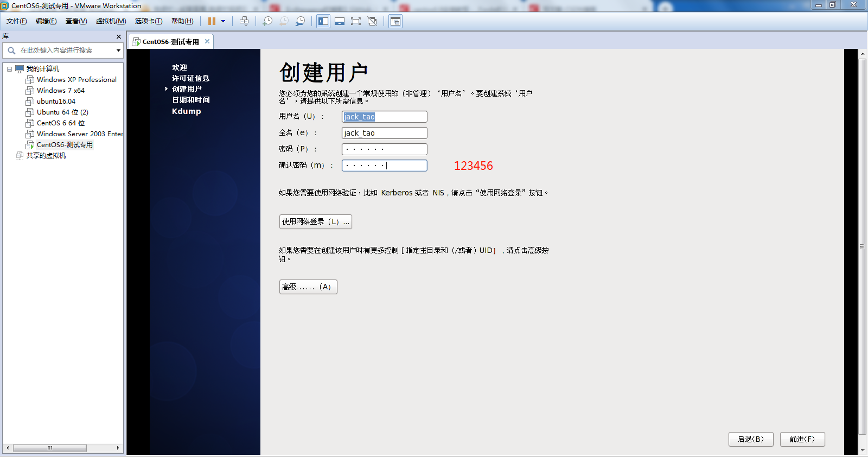Click 欢迎 in the setup steps

(x=180, y=67)
